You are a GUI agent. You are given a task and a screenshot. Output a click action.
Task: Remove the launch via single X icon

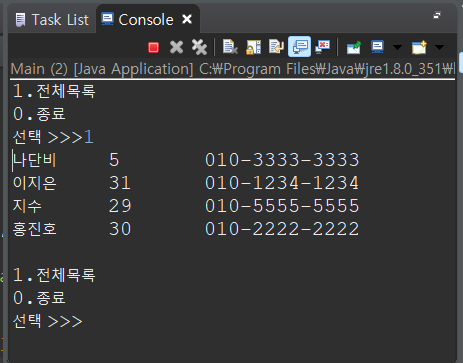click(x=176, y=47)
